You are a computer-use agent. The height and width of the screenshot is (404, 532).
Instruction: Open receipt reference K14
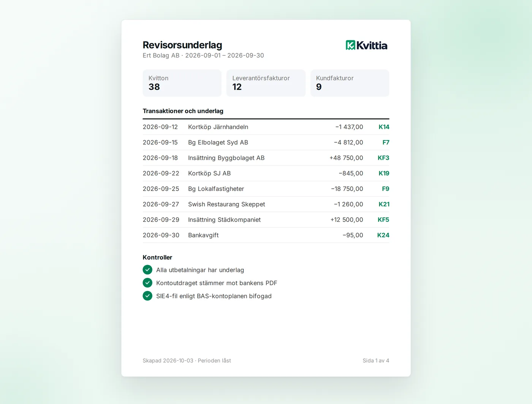[384, 127]
